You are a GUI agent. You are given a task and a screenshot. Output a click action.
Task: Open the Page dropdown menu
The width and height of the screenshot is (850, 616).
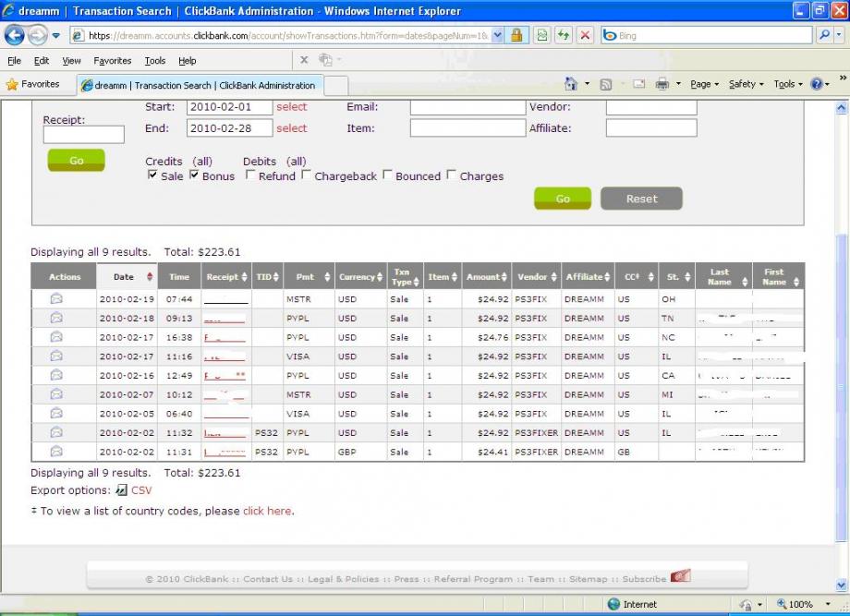(705, 84)
